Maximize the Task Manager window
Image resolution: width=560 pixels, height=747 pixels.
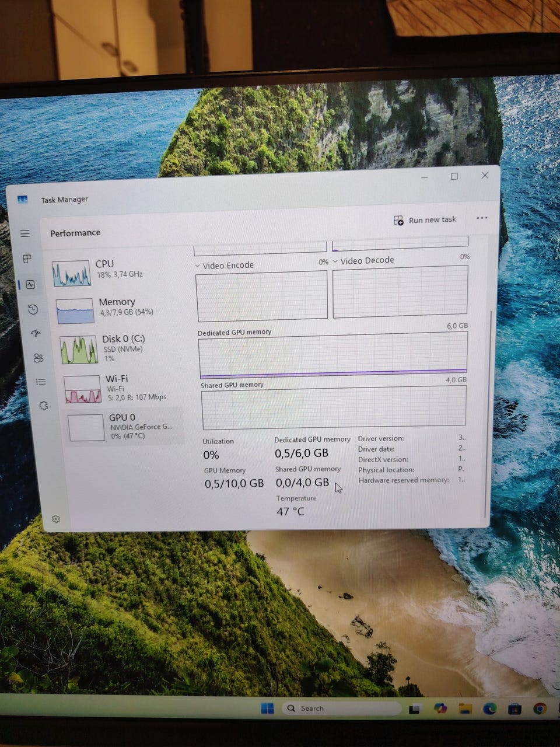point(454,176)
